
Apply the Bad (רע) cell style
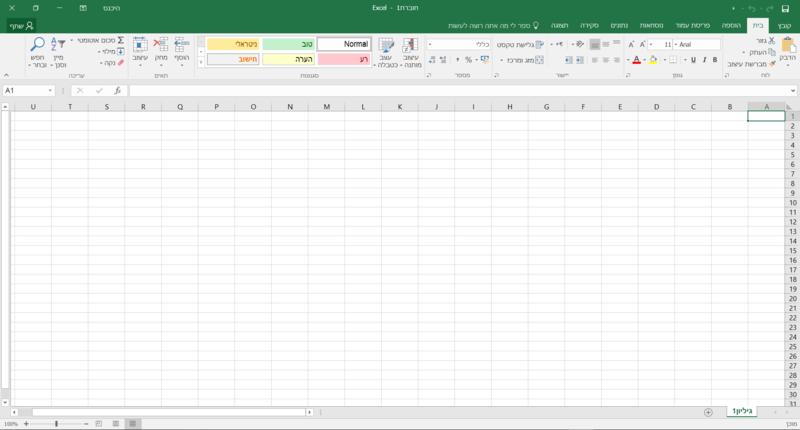coord(344,60)
